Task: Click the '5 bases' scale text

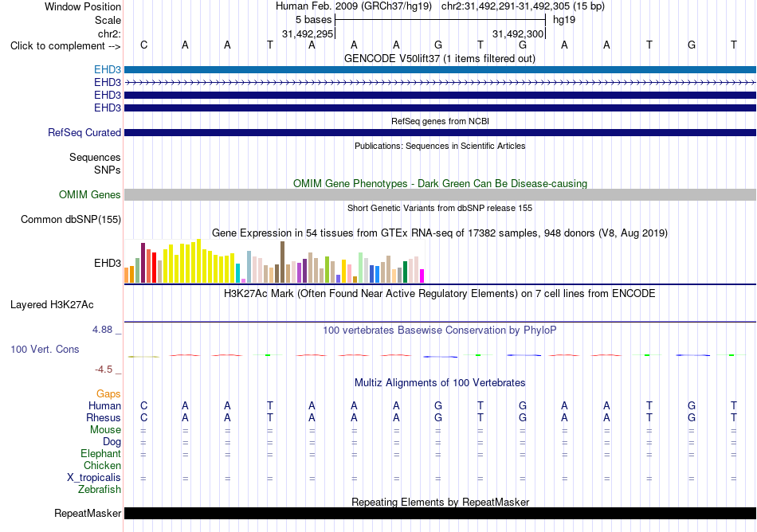Action: pyautogui.click(x=313, y=20)
